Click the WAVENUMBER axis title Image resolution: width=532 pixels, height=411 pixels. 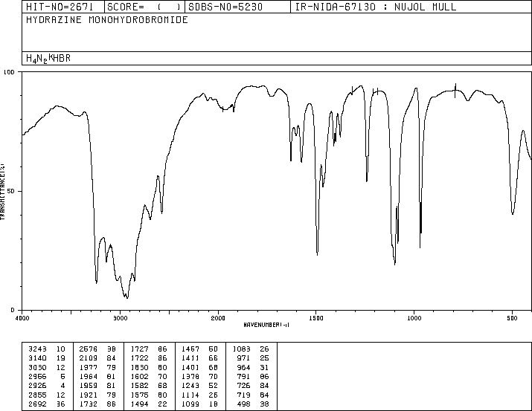point(266,325)
